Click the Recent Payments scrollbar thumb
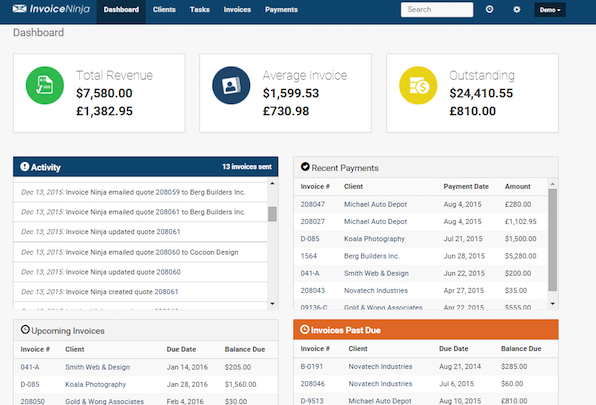Viewport: 596px width, 405px height. coord(553,240)
